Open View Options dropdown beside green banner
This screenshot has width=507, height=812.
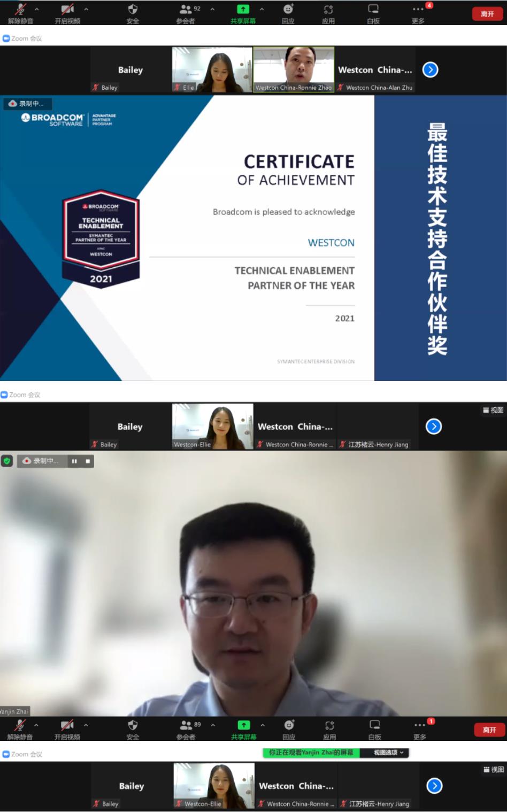click(x=385, y=753)
